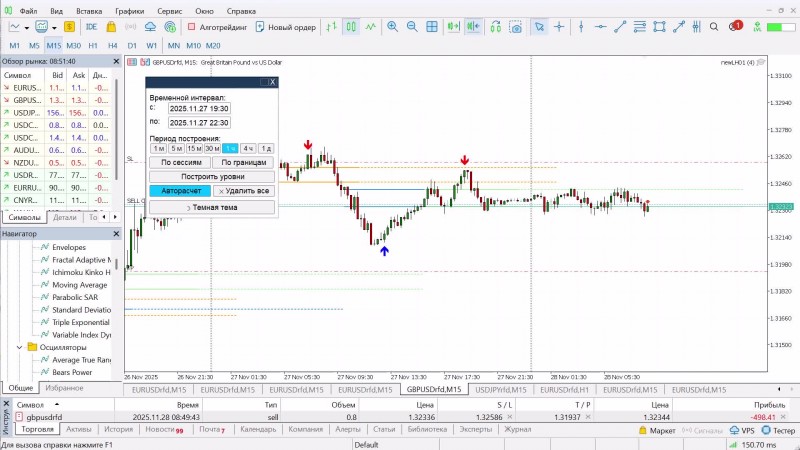This screenshot has width=800, height=450.
Task: Select 15 м build period
Action: (194, 148)
